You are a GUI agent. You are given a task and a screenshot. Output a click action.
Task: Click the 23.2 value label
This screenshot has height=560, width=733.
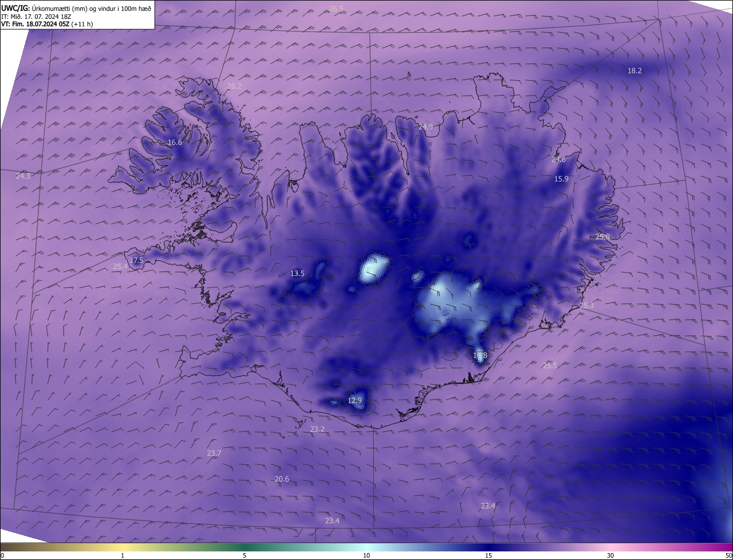click(317, 428)
